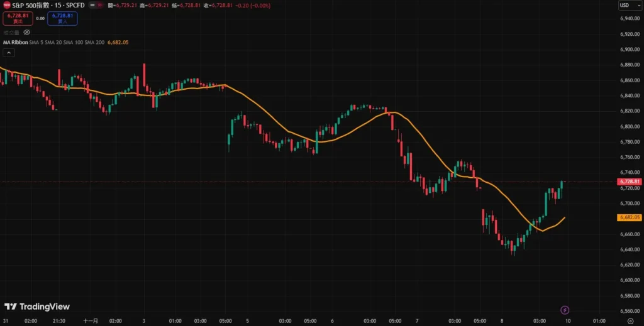This screenshot has width=644, height=326.
Task: Click the S&P 500 symbol logo icon
Action: click(x=6, y=5)
